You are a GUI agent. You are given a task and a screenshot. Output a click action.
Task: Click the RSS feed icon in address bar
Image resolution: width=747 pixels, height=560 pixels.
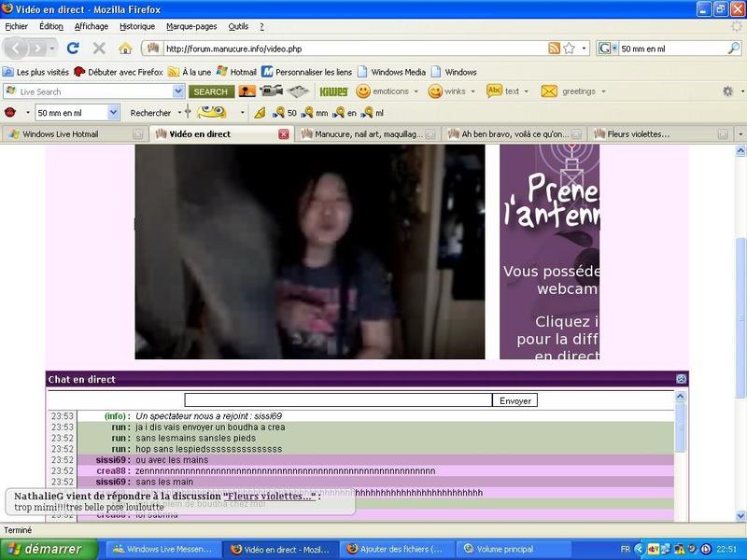point(555,48)
